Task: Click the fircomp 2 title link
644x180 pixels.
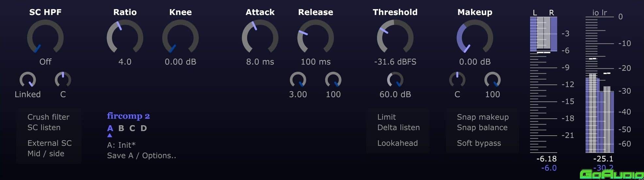Action: (x=128, y=116)
